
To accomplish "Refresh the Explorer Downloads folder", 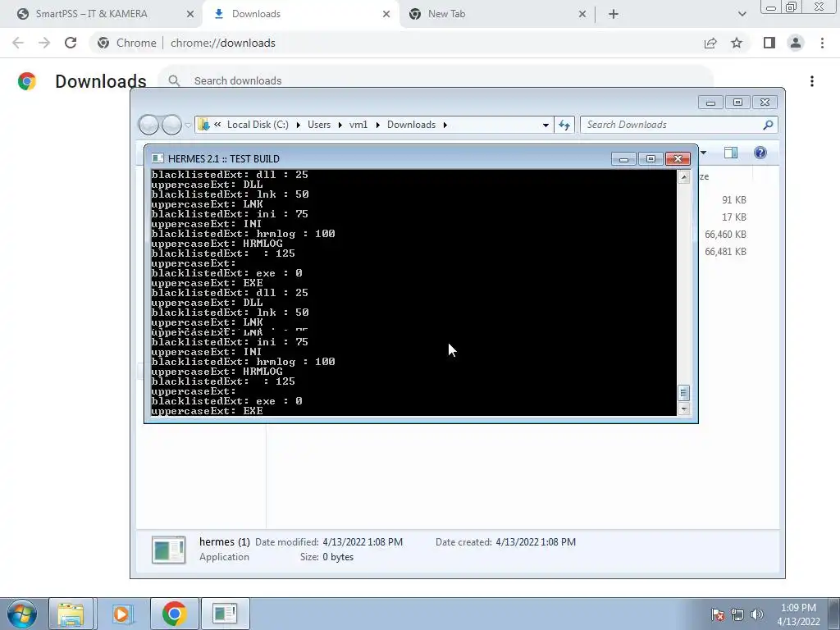I will [x=564, y=125].
